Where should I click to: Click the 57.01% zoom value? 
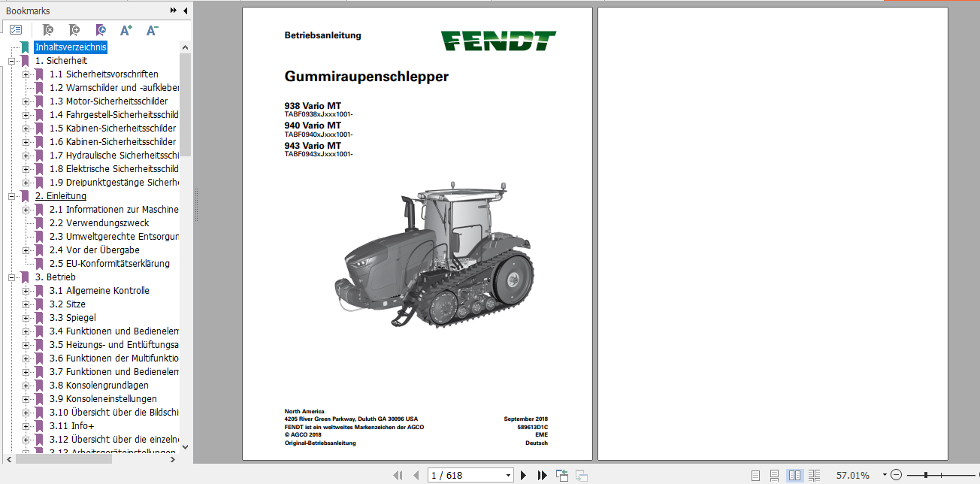click(x=853, y=475)
